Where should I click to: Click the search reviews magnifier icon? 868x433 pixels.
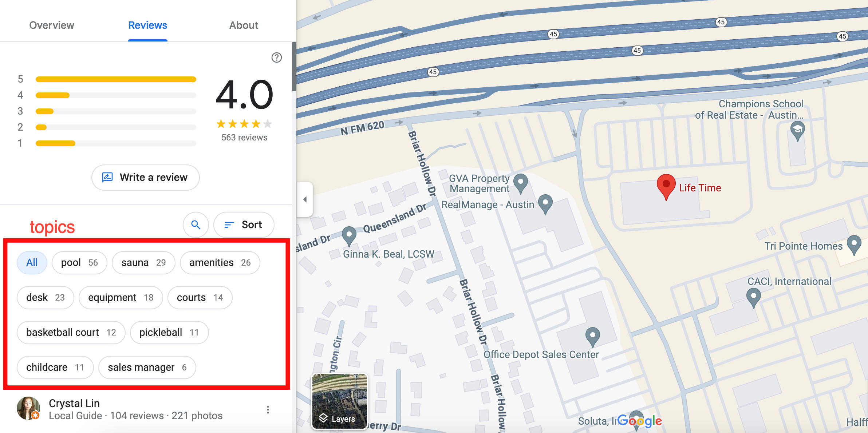[x=196, y=225]
